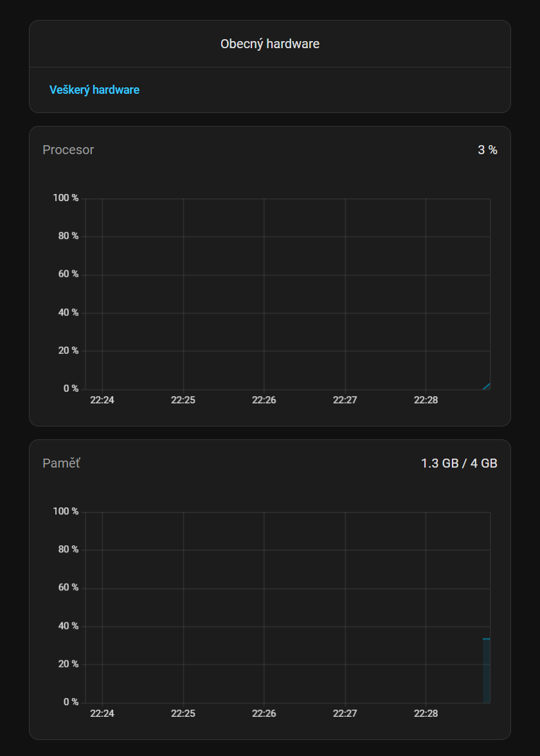Pick the 22:28 time label on Procesor chart
Viewport: 540px width, 756px height.
[x=426, y=400]
